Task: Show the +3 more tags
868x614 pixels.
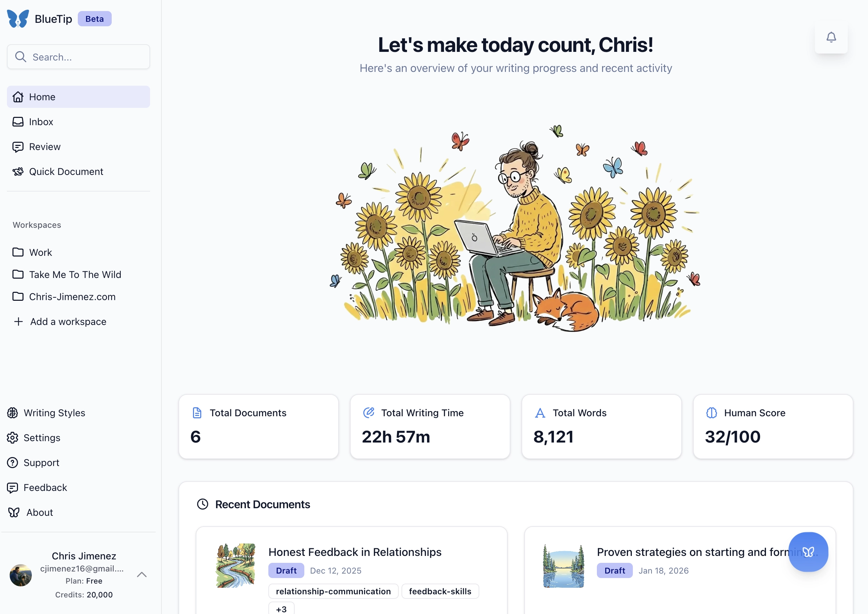Action: [281, 609]
